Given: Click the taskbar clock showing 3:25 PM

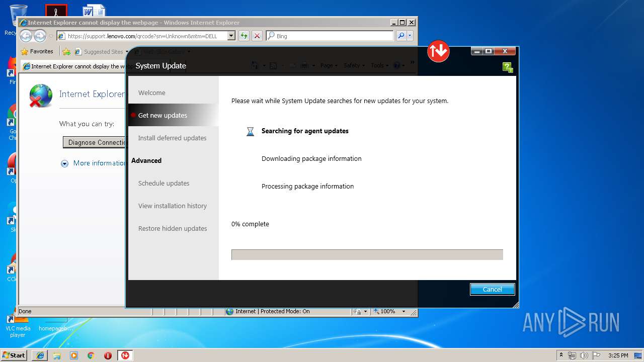Looking at the screenshot, I should click(x=618, y=355).
